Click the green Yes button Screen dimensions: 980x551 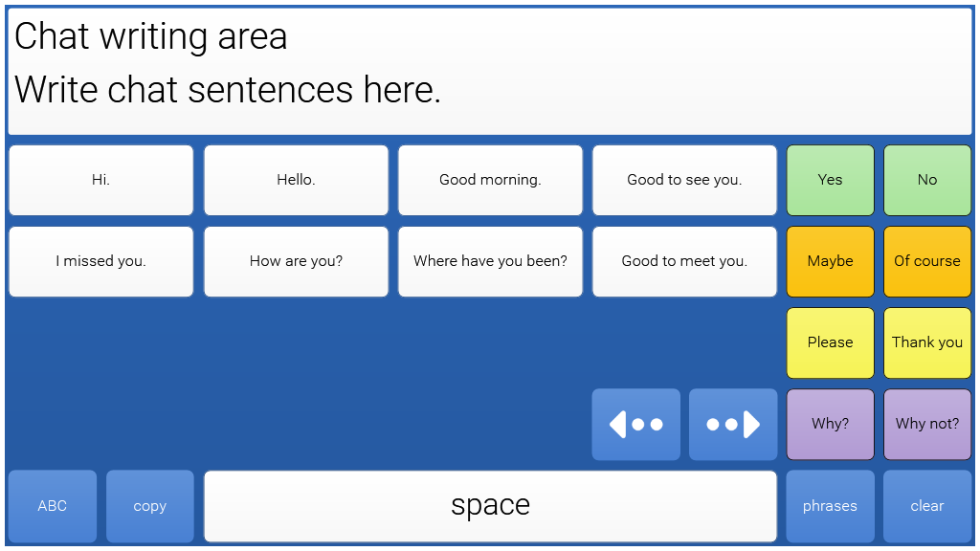[x=830, y=180]
